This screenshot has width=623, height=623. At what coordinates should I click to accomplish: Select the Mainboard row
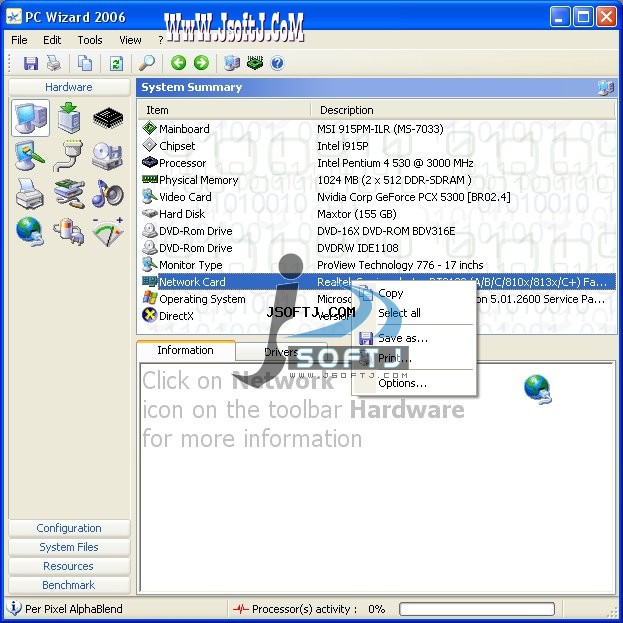pyautogui.click(x=377, y=129)
